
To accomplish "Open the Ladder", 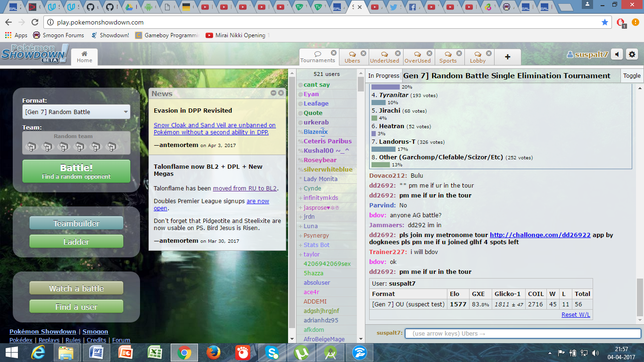I will pyautogui.click(x=76, y=242).
